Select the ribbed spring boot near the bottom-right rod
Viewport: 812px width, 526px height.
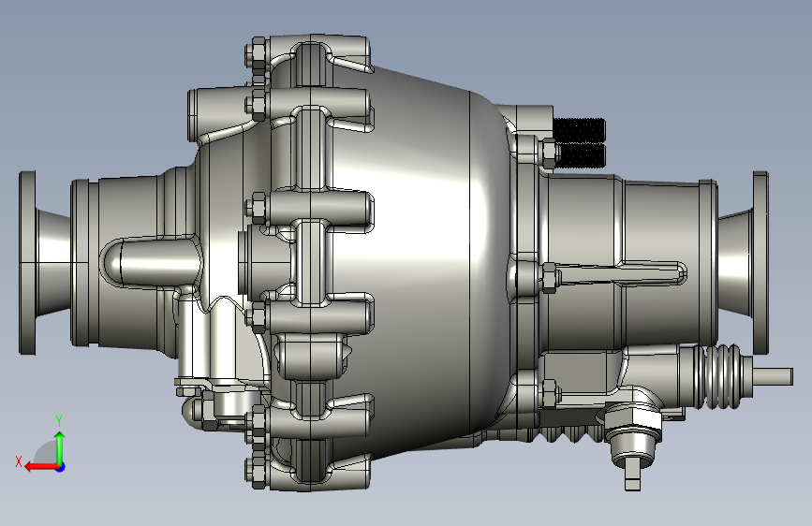[721, 376]
